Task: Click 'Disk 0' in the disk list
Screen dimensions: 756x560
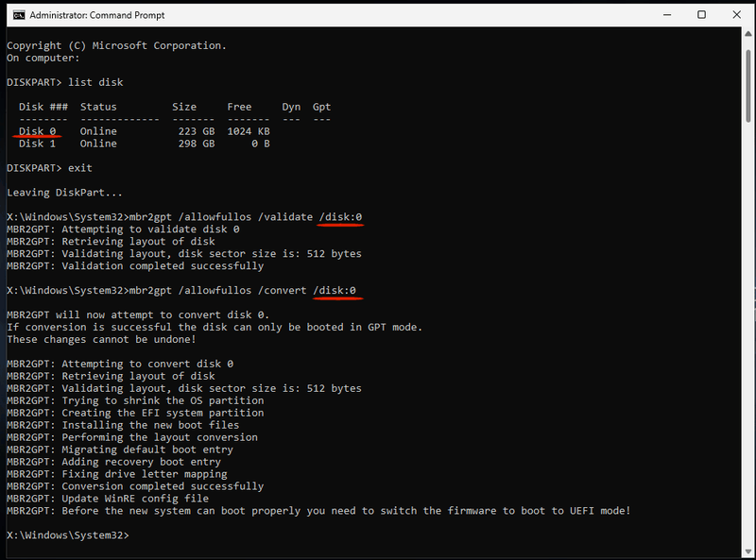Action: [37, 131]
